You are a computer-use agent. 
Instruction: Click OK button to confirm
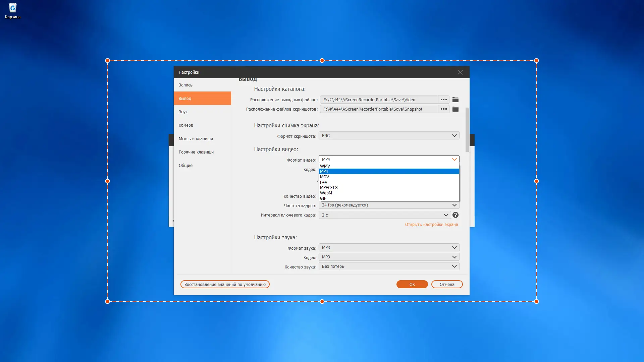412,284
